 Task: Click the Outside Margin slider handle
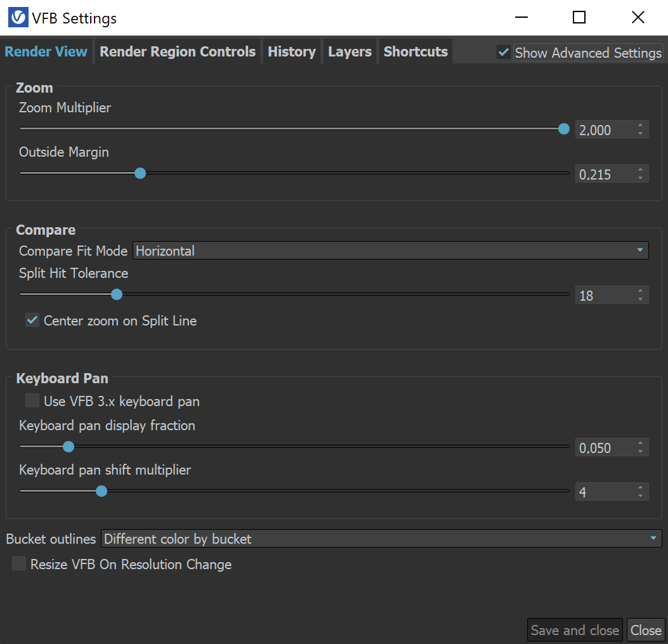(x=140, y=173)
